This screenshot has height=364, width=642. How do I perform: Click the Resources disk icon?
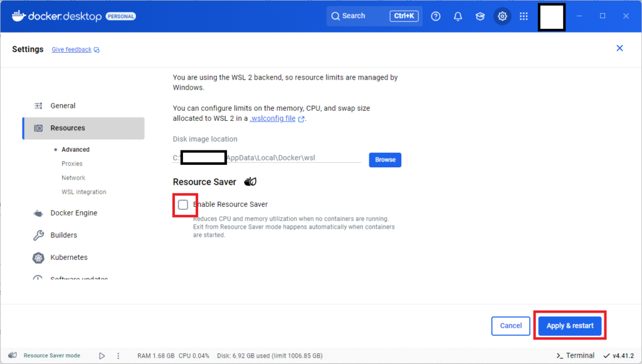38,128
